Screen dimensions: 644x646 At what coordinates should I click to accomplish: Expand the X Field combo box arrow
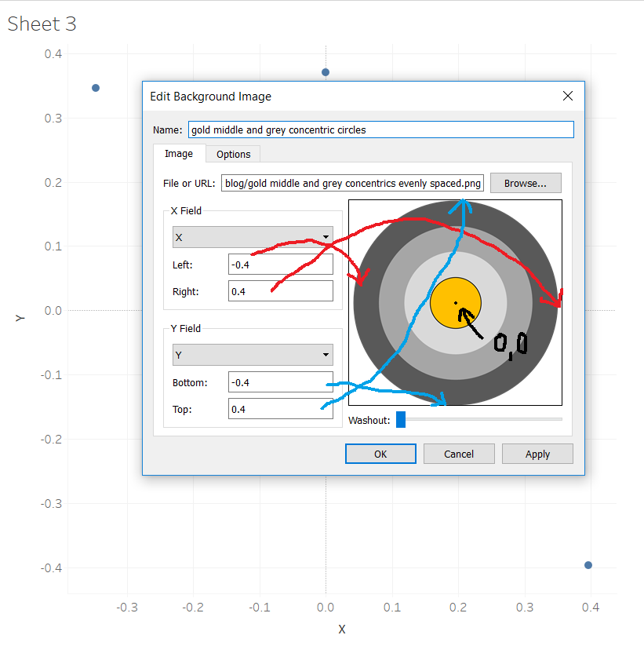325,237
